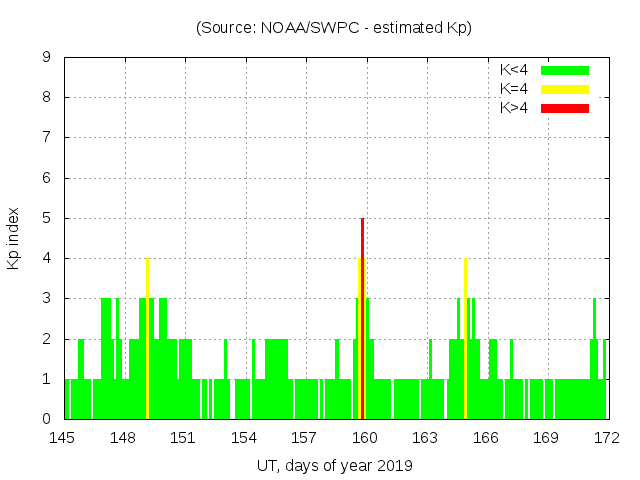This screenshot has width=640, height=480.
Task: Click the y-axis tick label 9
Action: [46, 58]
